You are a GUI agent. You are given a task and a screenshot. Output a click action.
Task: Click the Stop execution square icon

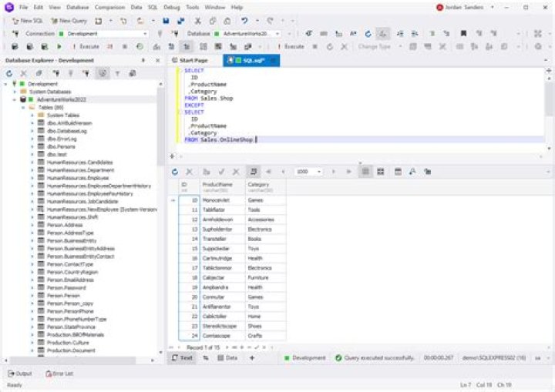(125, 46)
